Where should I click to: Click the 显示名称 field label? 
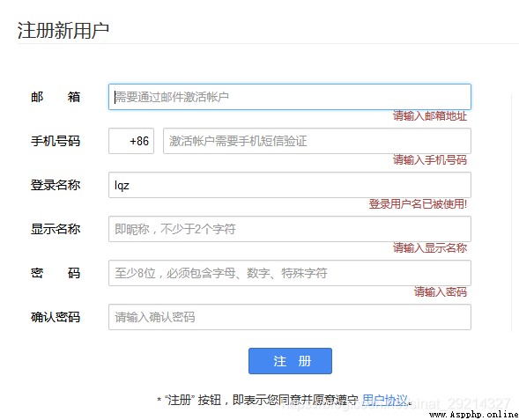56,229
